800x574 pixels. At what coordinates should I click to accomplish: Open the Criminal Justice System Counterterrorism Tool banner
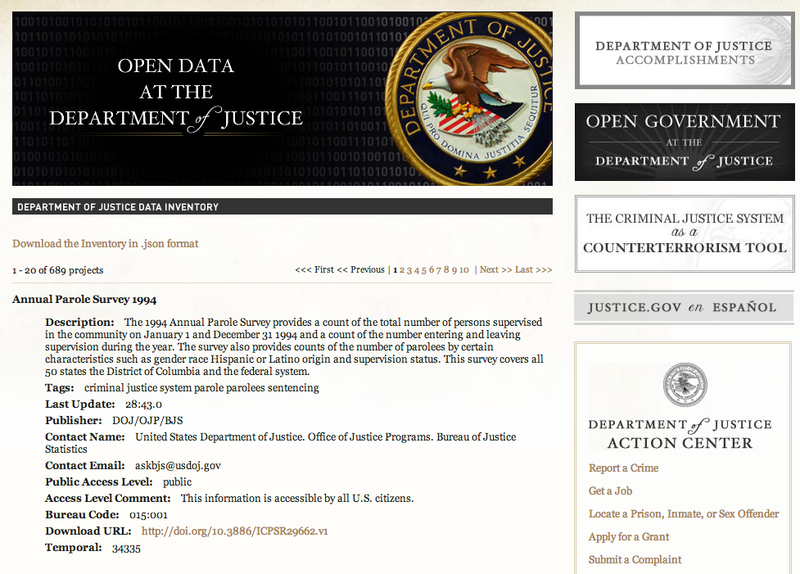(x=684, y=233)
